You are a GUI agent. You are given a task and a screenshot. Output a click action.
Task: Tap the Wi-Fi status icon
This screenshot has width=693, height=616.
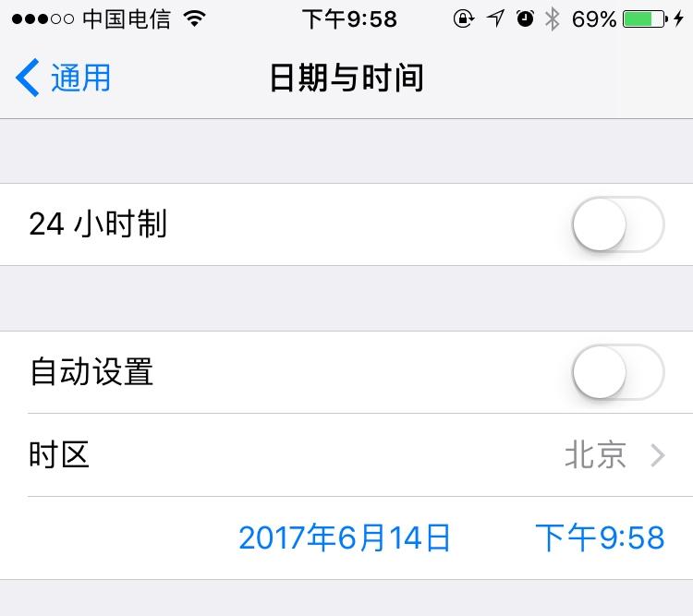pos(195,18)
